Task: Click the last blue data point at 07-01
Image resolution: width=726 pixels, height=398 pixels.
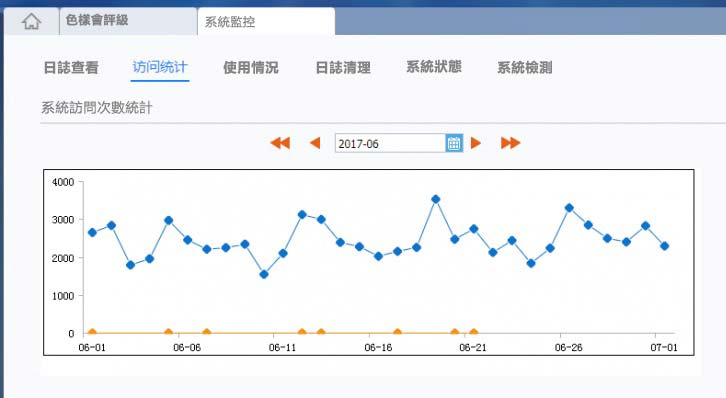Action: pos(665,246)
